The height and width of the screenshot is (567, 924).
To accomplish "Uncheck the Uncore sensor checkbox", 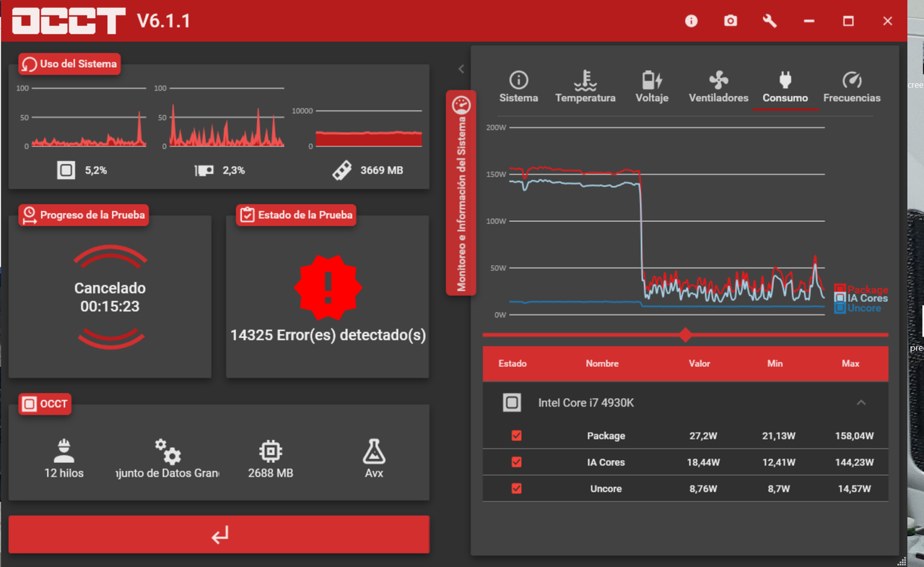I will click(x=516, y=488).
